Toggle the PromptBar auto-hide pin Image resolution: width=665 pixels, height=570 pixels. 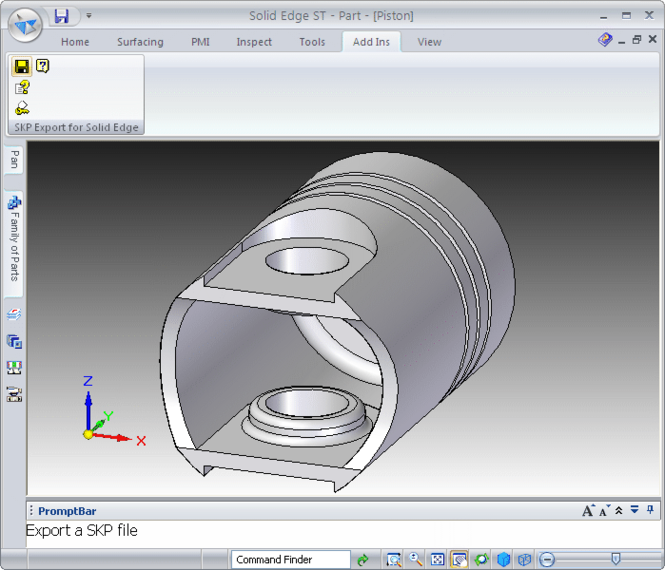click(650, 510)
